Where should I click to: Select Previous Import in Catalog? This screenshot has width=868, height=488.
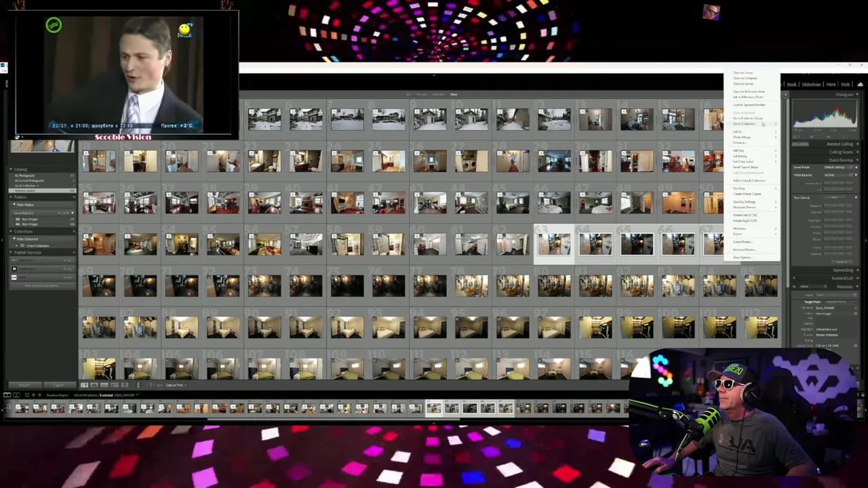(42, 190)
